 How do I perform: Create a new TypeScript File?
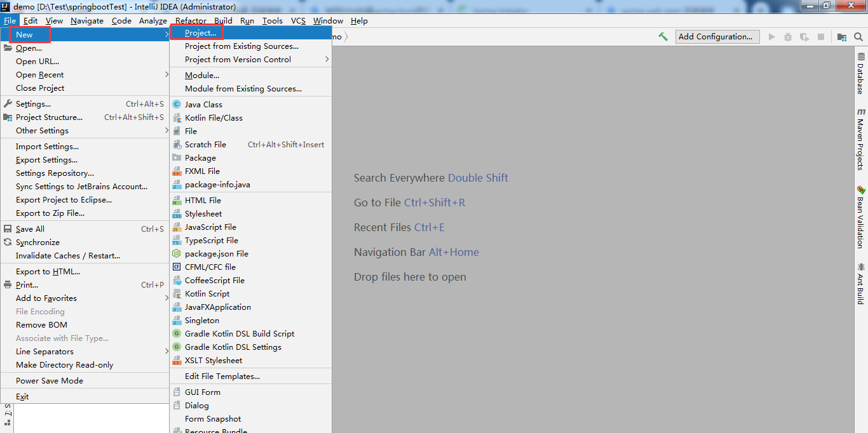pyautogui.click(x=250, y=240)
